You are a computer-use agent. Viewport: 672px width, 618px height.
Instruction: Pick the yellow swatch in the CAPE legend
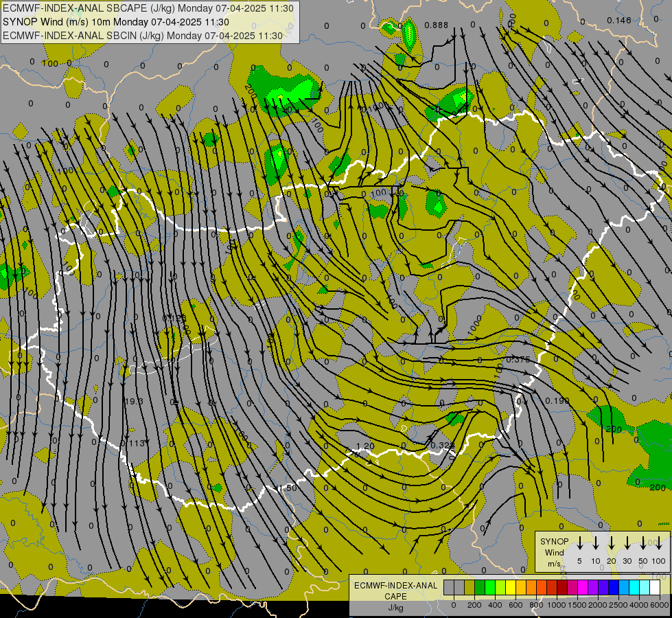[x=511, y=587]
